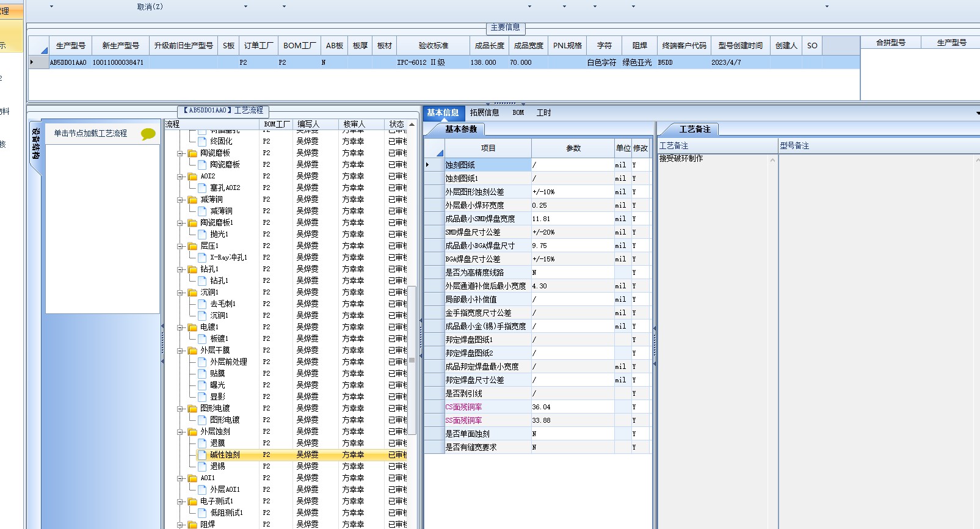Select 退锡 step in process tree
Screen dimensions: 980x529
click(x=218, y=467)
